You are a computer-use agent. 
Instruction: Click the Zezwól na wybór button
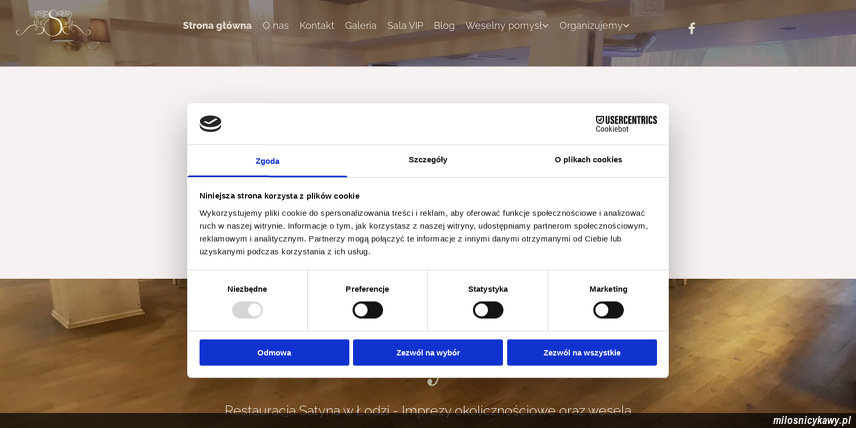coord(428,353)
